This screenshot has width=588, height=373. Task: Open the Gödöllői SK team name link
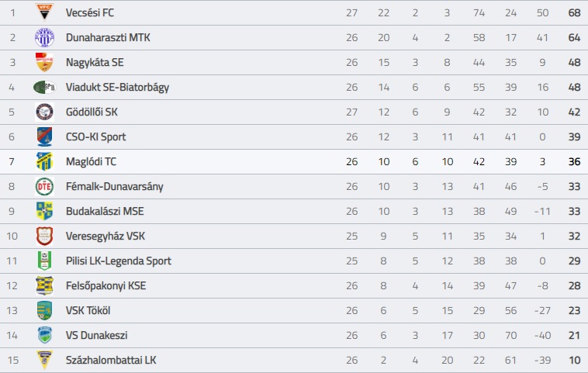92,112
